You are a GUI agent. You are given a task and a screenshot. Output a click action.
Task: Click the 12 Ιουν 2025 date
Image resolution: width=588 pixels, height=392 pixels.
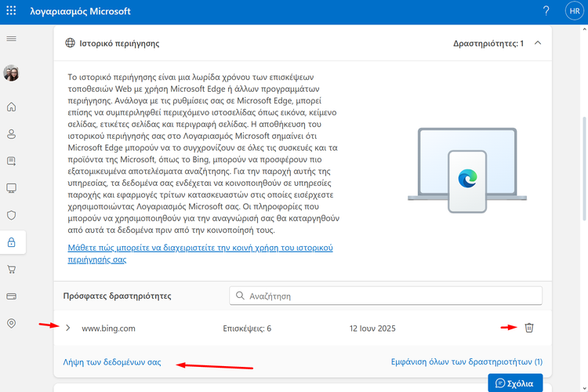372,328
